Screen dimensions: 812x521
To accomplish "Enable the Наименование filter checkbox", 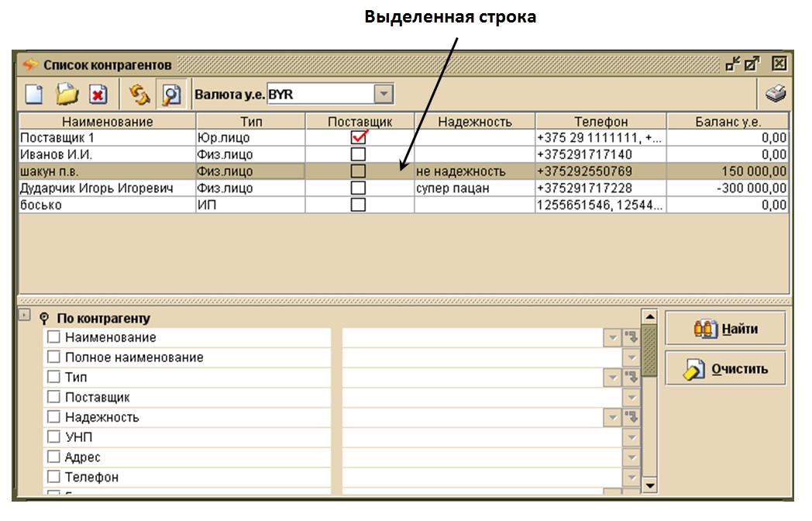I will point(54,337).
